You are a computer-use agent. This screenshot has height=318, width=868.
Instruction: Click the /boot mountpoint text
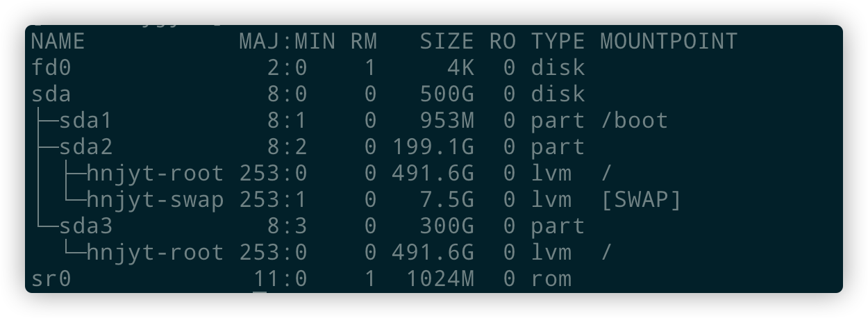pos(634,121)
